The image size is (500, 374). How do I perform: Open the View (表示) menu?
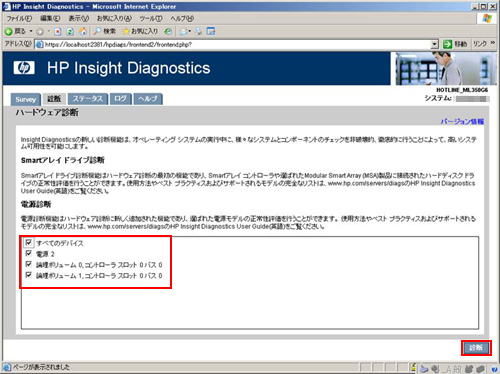tap(79, 18)
